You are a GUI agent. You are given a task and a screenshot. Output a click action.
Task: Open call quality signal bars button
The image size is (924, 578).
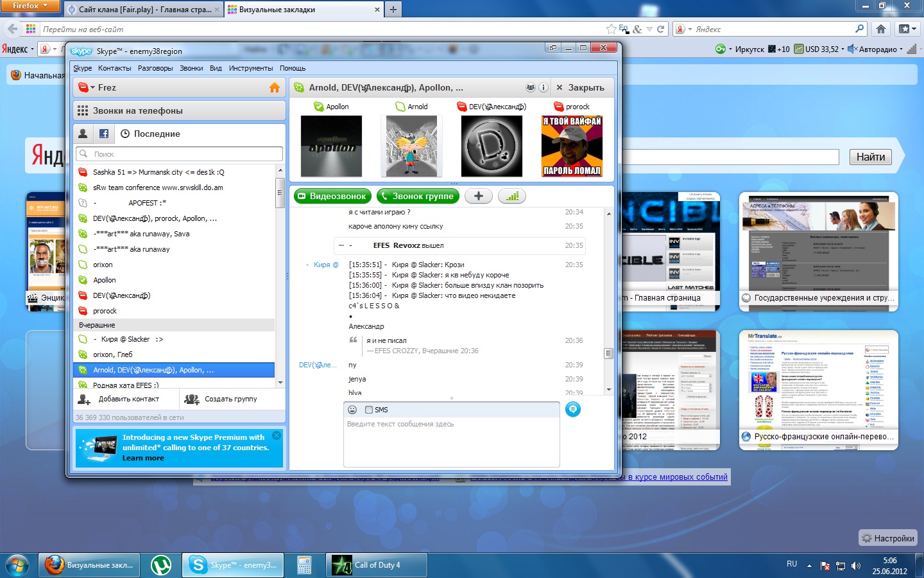pos(511,197)
